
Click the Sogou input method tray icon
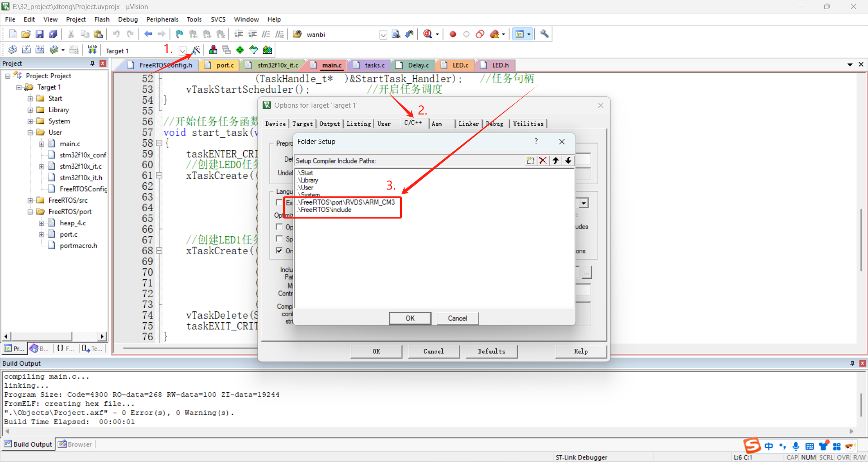[x=752, y=445]
